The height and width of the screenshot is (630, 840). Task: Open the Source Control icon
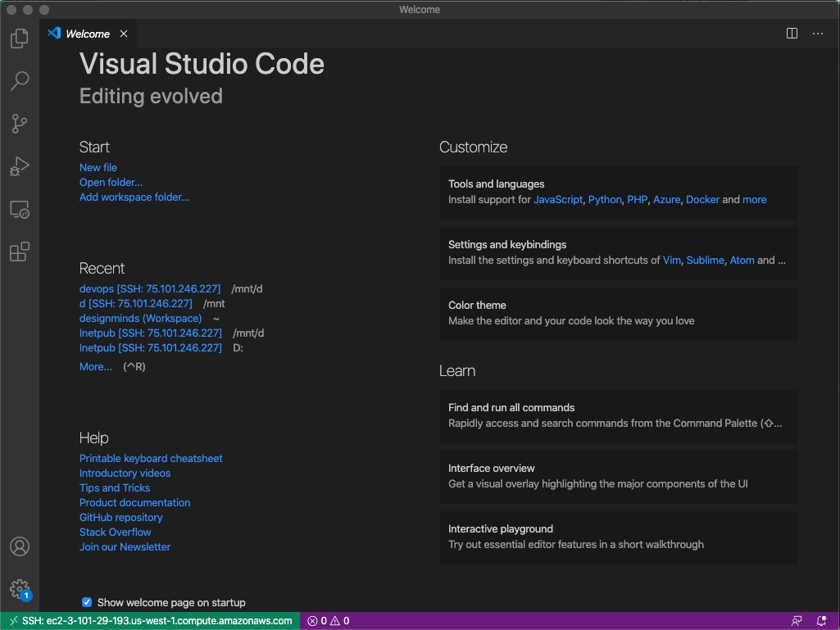pos(19,123)
